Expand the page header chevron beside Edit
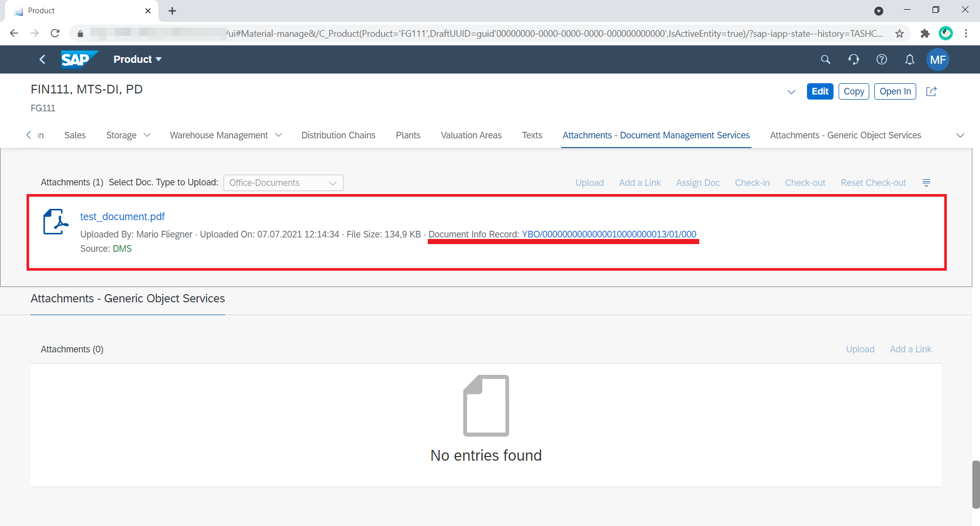This screenshot has height=526, width=980. [x=791, y=92]
